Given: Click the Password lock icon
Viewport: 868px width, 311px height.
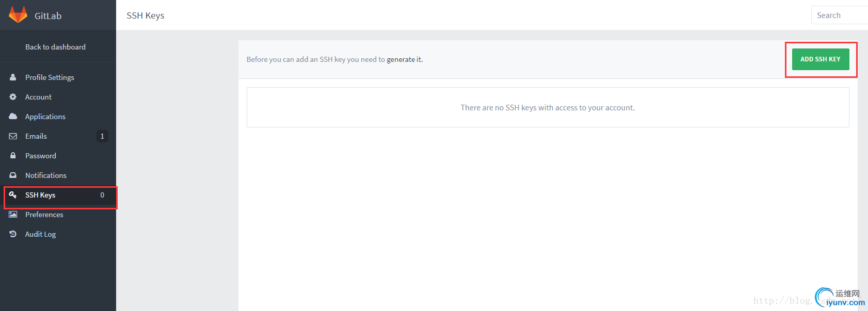Looking at the screenshot, I should 13,155.
